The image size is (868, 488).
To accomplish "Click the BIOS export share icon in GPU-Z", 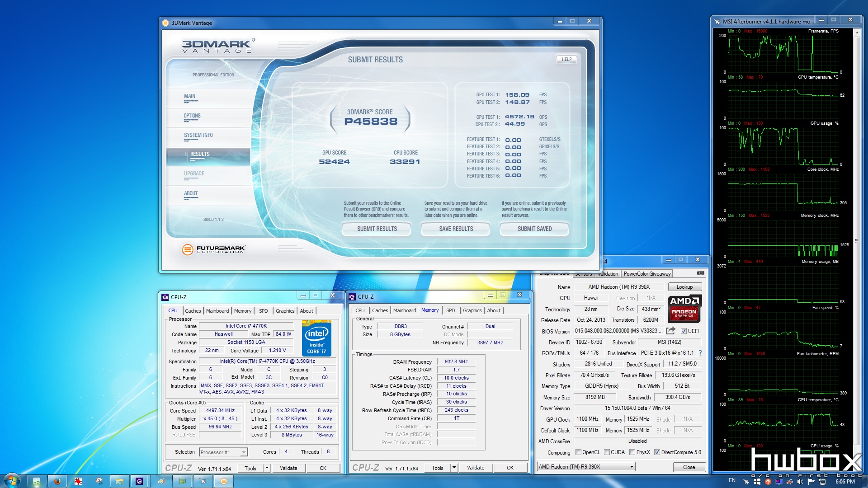I will [671, 331].
